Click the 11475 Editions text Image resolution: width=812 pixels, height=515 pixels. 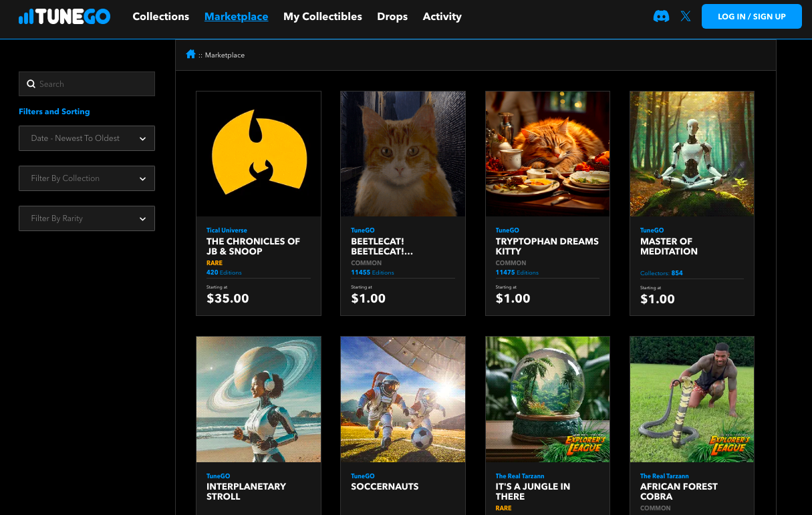[517, 273]
